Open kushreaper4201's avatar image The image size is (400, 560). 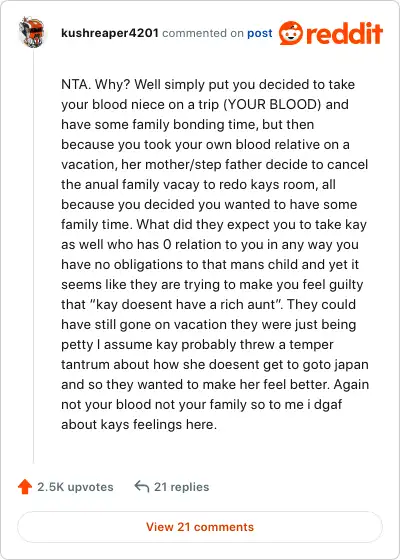[x=31, y=32]
